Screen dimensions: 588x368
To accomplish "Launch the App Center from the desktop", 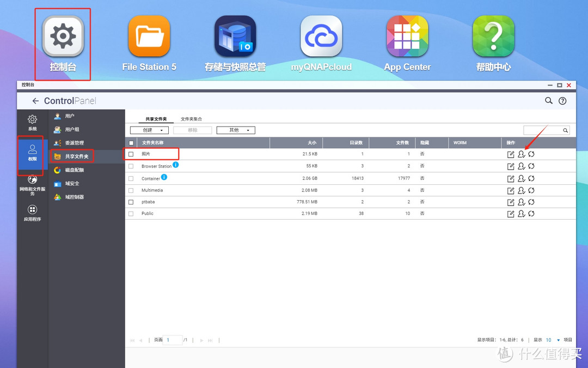I will click(407, 35).
